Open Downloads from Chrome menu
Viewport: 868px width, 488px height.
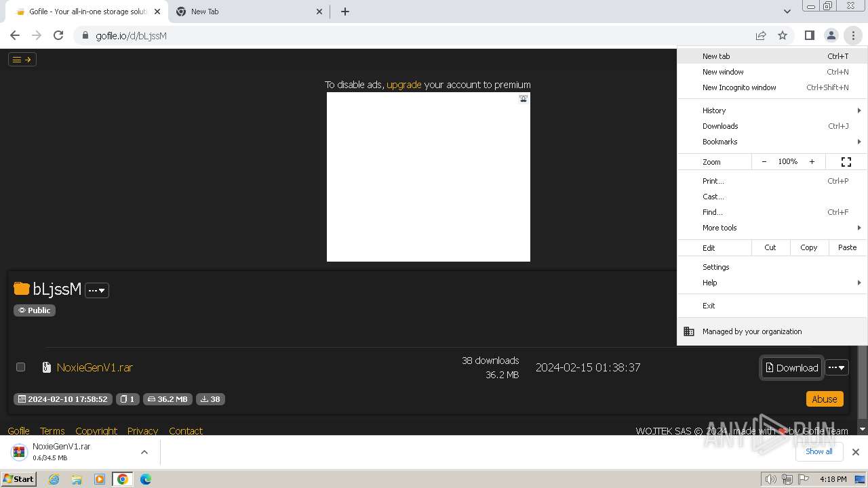tap(772, 126)
